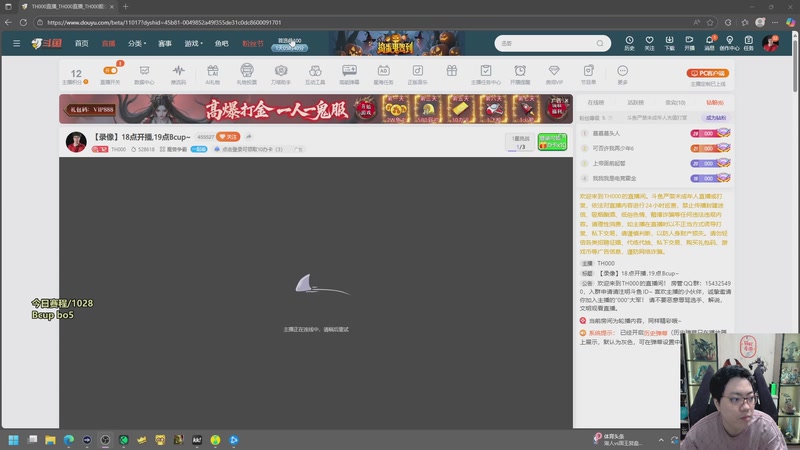Image resolution: width=800 pixels, height=450 pixels.
Task: Click the 开播 start-broadcast icon
Action: [689, 43]
